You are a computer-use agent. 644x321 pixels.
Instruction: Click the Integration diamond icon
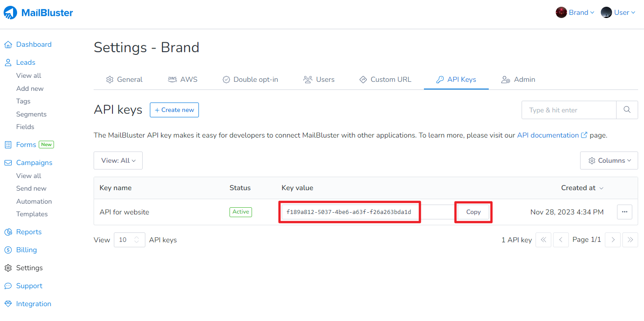click(x=8, y=304)
